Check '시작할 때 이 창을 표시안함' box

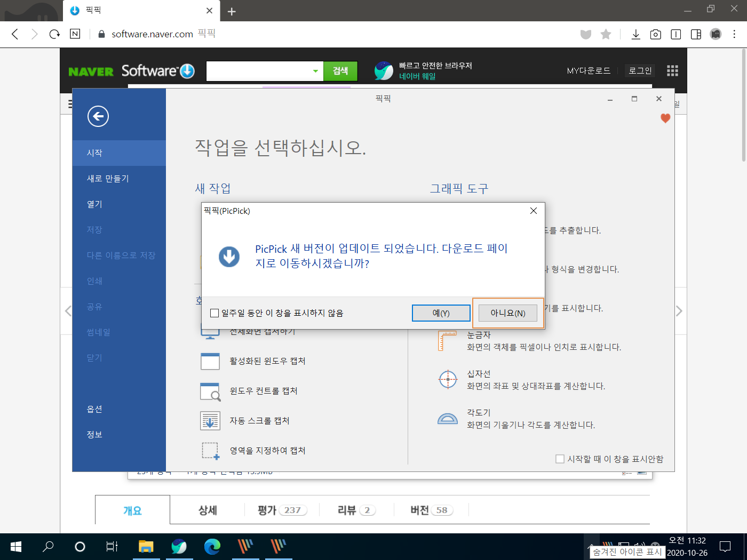(x=560, y=459)
